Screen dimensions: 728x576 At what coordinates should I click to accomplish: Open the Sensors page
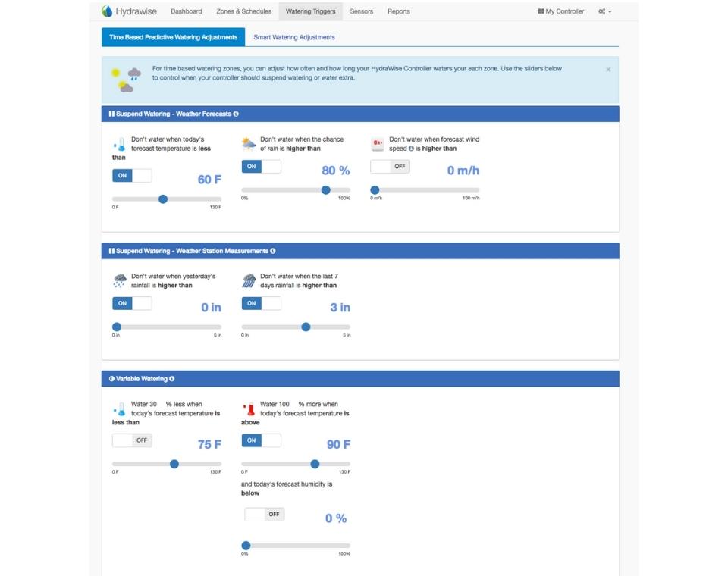point(361,11)
